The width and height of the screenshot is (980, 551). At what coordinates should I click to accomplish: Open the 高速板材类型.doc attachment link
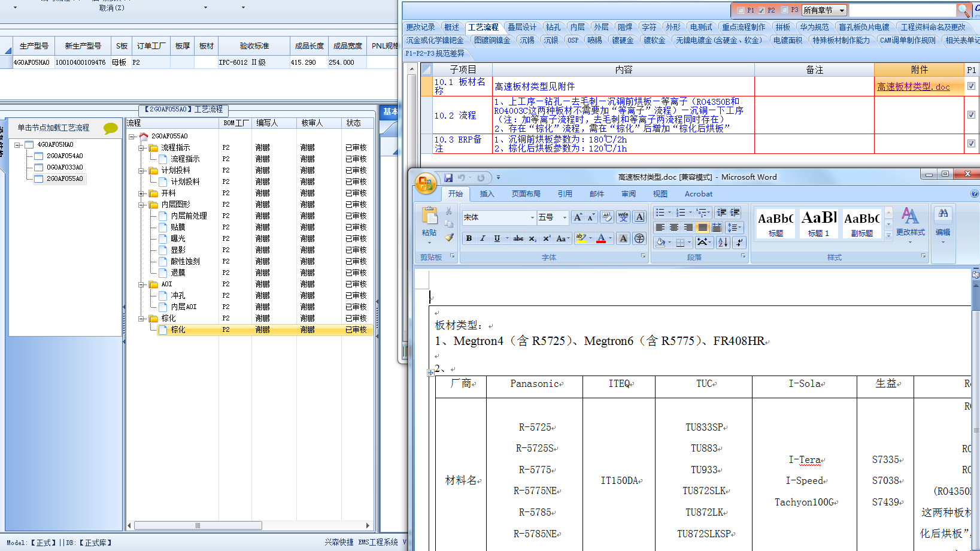(x=913, y=87)
